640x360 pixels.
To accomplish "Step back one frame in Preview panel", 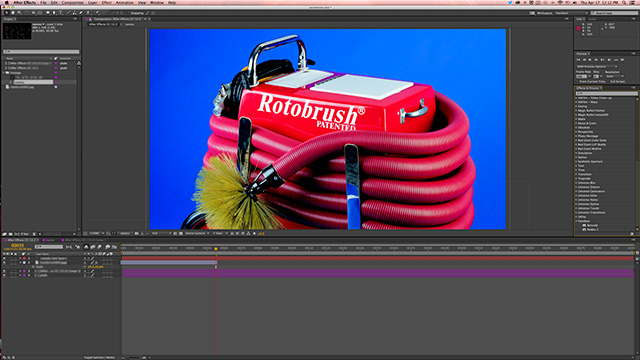I will coord(584,60).
